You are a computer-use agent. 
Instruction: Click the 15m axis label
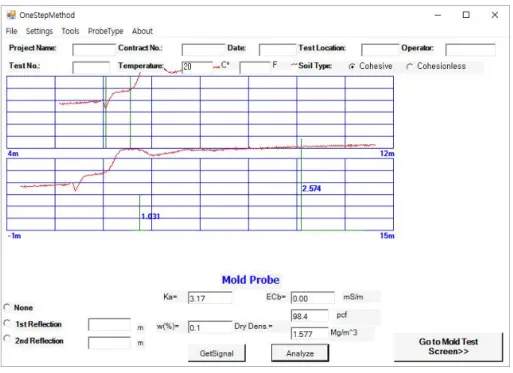(x=387, y=236)
